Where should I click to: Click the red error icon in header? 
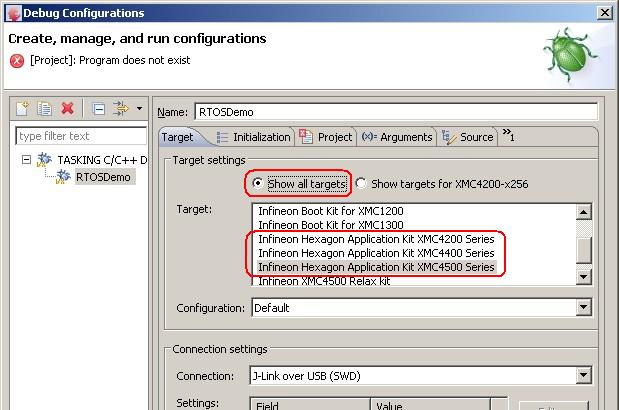(17, 61)
